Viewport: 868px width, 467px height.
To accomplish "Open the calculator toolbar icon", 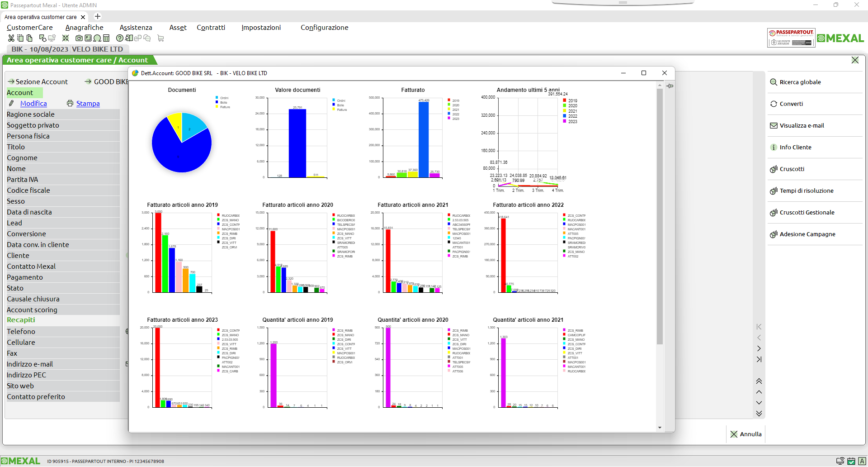I will coord(106,38).
